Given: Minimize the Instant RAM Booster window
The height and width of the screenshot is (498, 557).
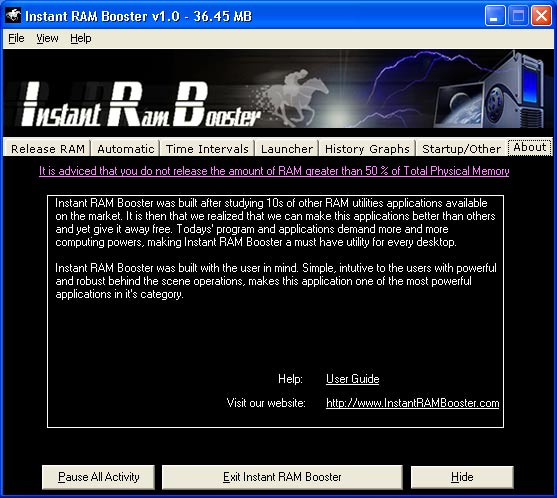Looking at the screenshot, I should [495, 16].
